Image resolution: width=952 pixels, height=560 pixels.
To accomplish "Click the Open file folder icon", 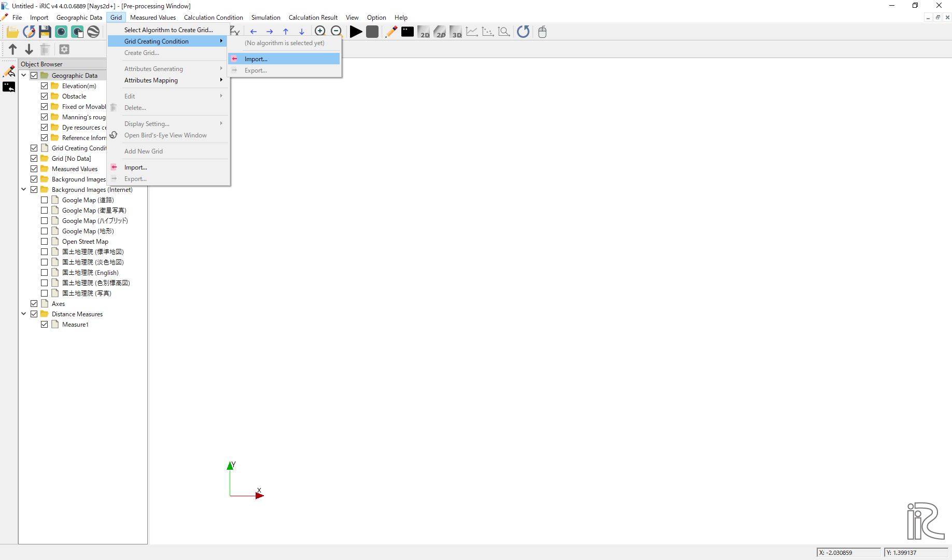I will tap(12, 32).
